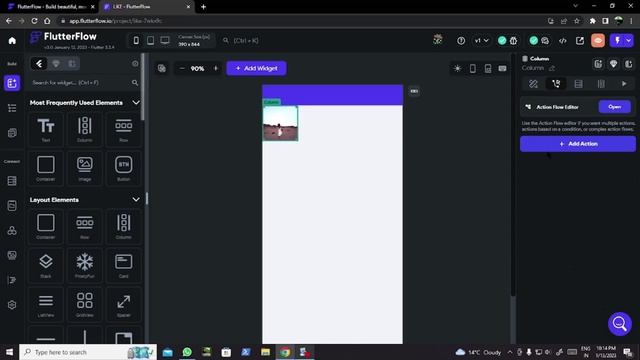The width and height of the screenshot is (640, 360).
Task: Click the Windows taskbar search box
Action: point(88,352)
